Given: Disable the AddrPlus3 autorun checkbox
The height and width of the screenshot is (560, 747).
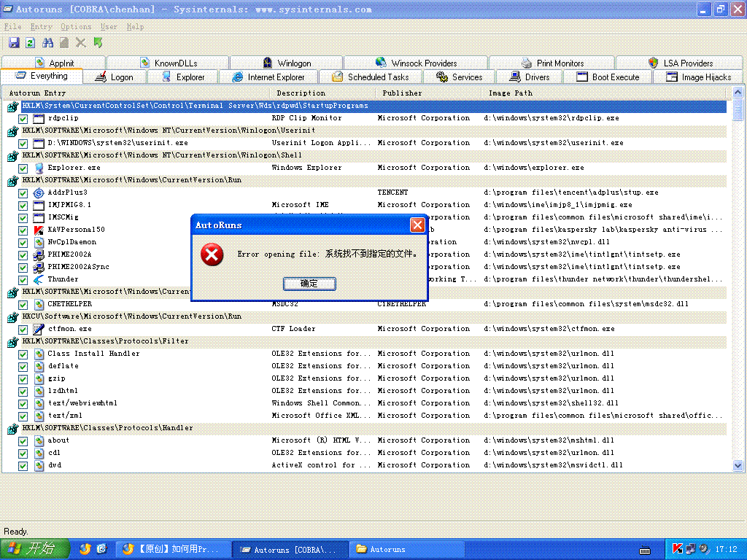Looking at the screenshot, I should (x=23, y=192).
